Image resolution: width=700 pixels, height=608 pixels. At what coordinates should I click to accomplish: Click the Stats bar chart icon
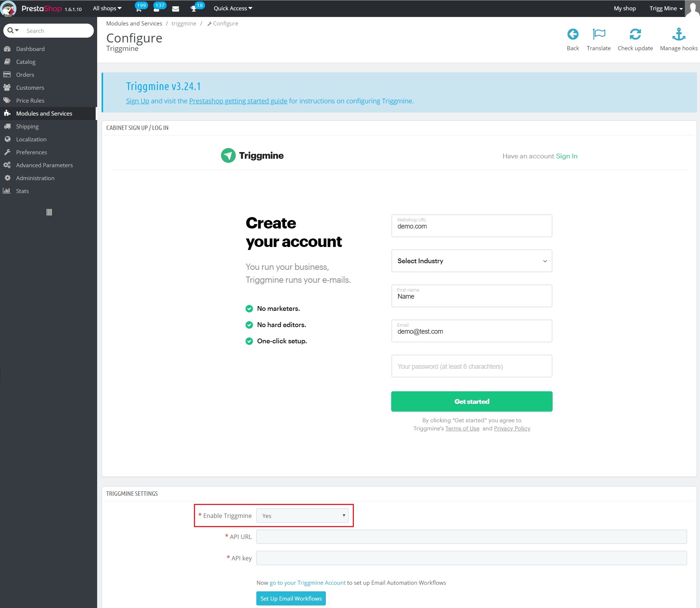coord(7,191)
